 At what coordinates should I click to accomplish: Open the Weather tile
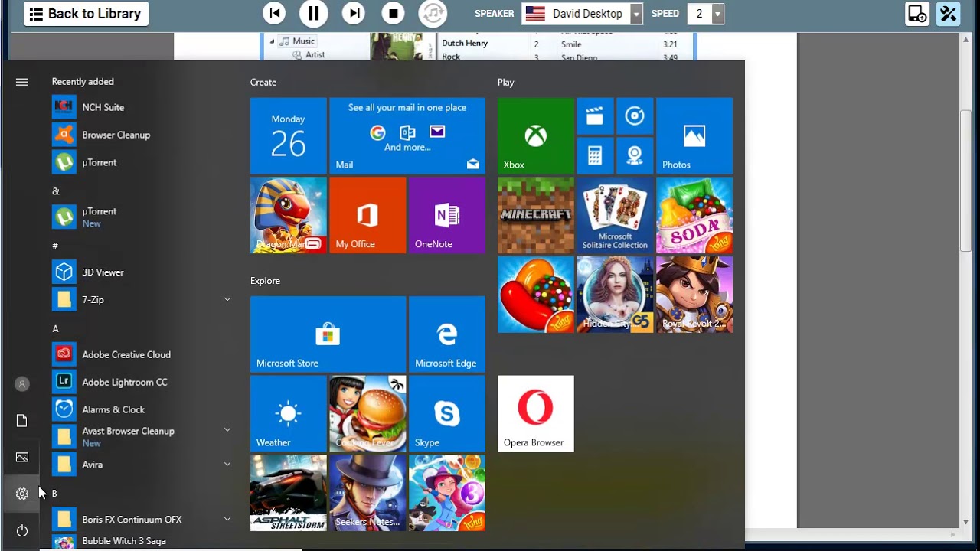pyautogui.click(x=288, y=413)
